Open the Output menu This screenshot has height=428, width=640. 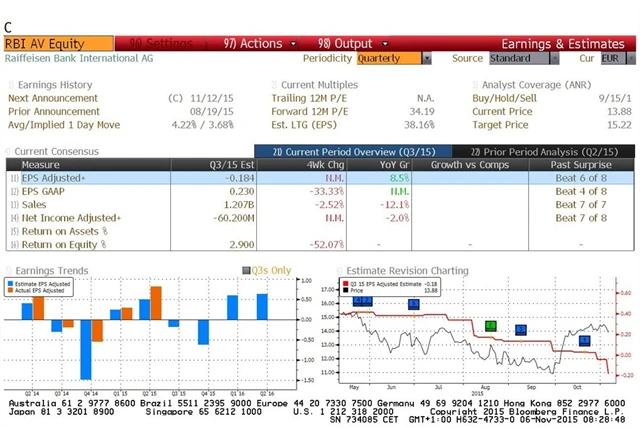tap(344, 44)
